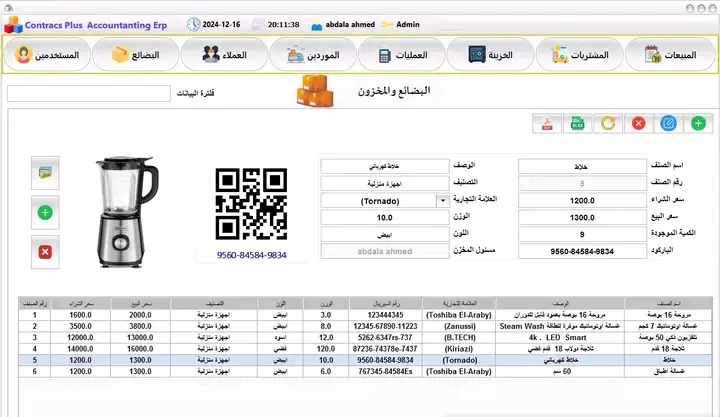Viewport: 720px width, 417px height.
Task: Click the stacked boxes inventory icon
Action: click(315, 91)
